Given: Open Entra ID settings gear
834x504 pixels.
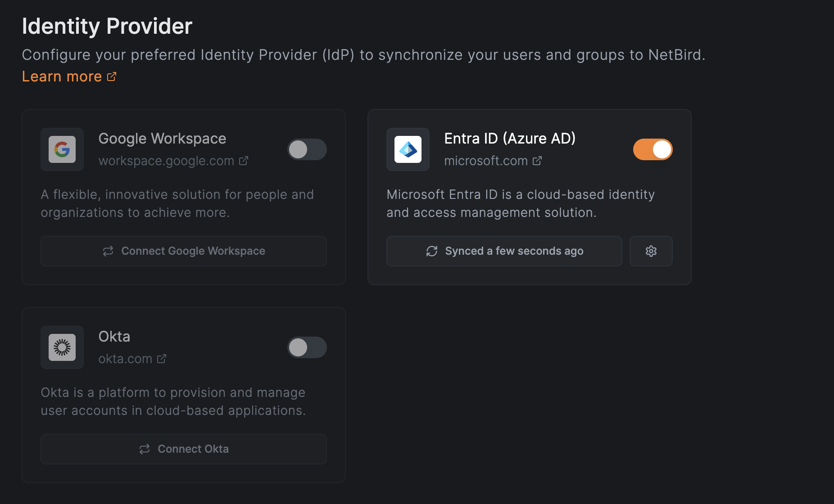Looking at the screenshot, I should [651, 251].
